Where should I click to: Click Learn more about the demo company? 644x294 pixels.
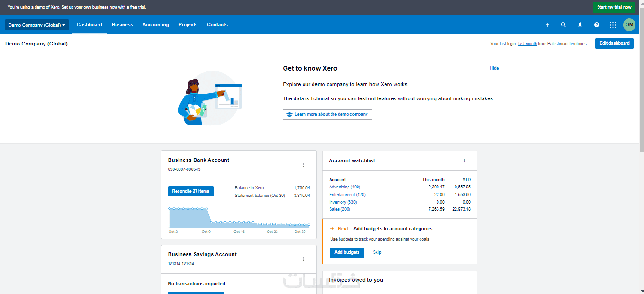click(x=327, y=115)
